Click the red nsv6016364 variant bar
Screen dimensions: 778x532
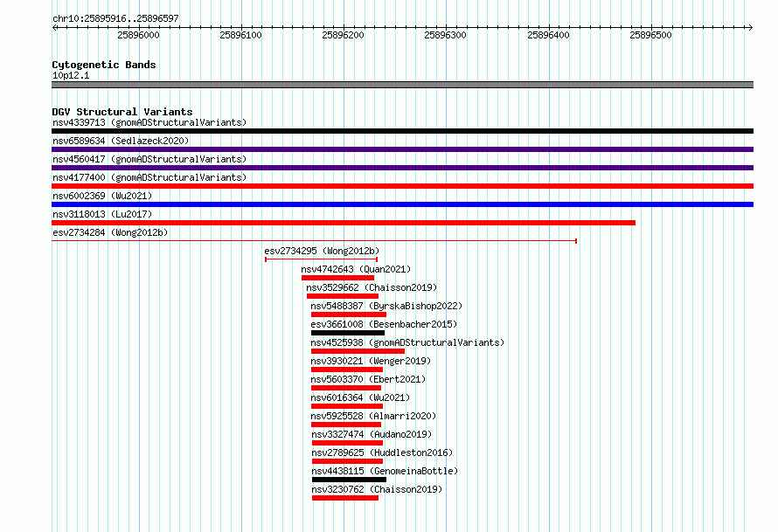(347, 406)
